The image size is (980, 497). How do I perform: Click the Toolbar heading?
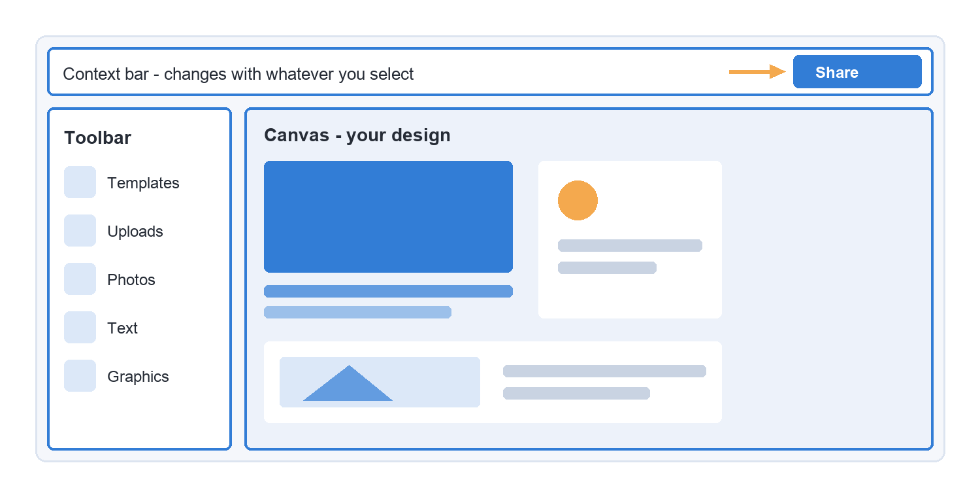(x=97, y=138)
